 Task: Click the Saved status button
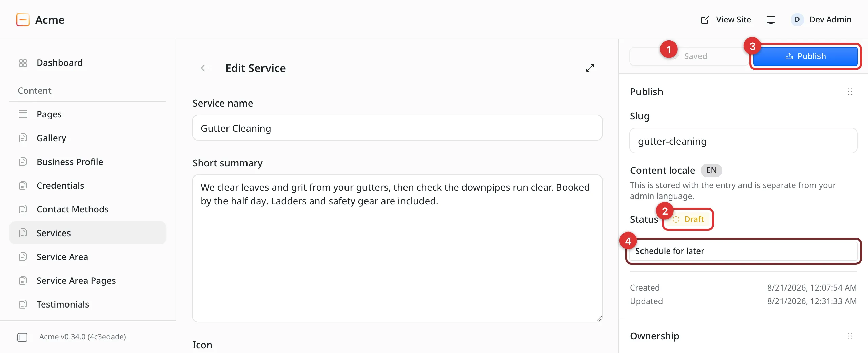[689, 56]
